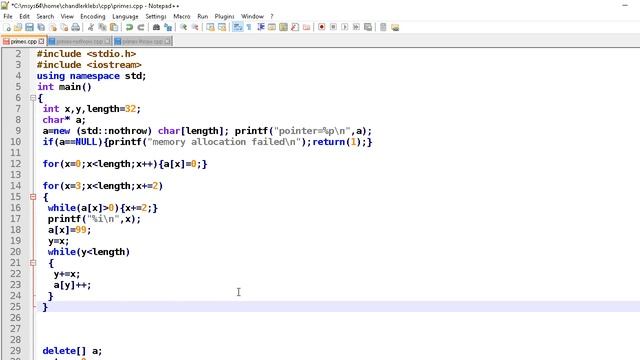Click line number 14 in the margin
The image size is (640, 360).
(16, 186)
